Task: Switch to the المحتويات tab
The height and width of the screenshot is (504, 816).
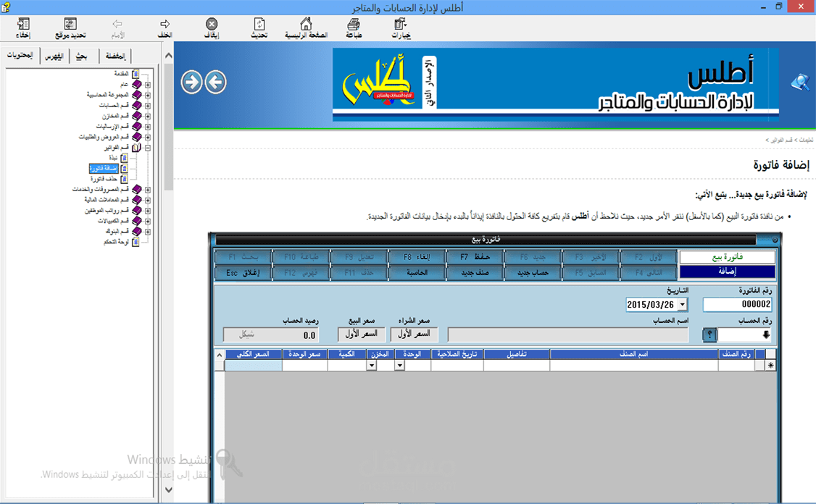Action: 20,55
